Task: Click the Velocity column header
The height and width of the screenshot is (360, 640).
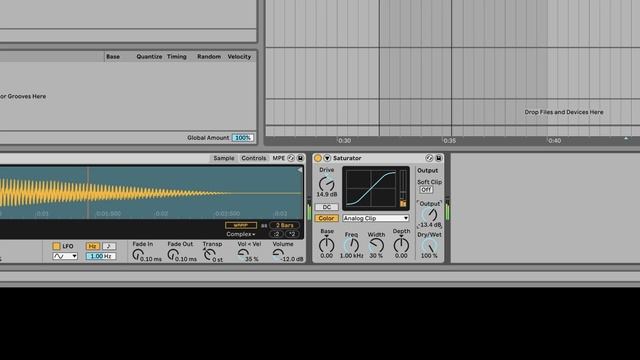Action: click(239, 57)
